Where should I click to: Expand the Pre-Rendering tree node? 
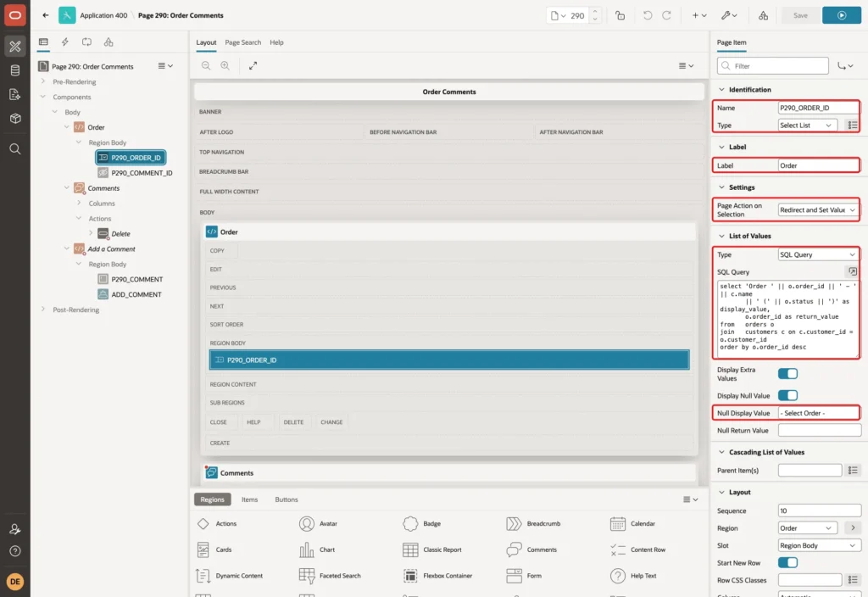point(43,81)
